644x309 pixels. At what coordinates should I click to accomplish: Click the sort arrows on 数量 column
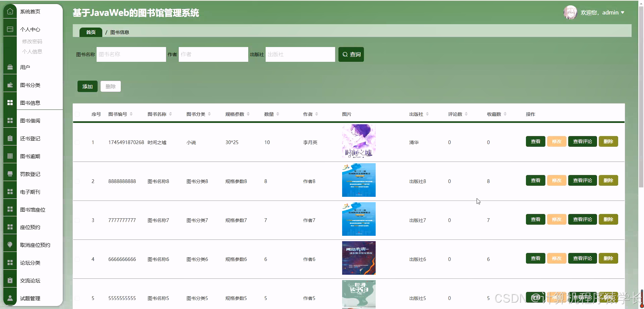[278, 114]
